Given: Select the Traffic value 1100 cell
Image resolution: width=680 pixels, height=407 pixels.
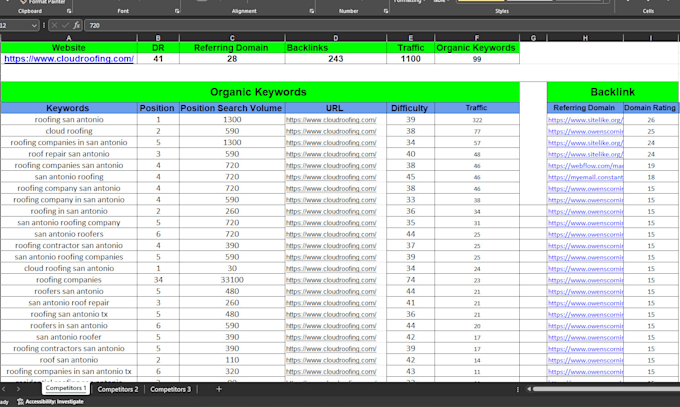Looking at the screenshot, I should click(x=410, y=59).
